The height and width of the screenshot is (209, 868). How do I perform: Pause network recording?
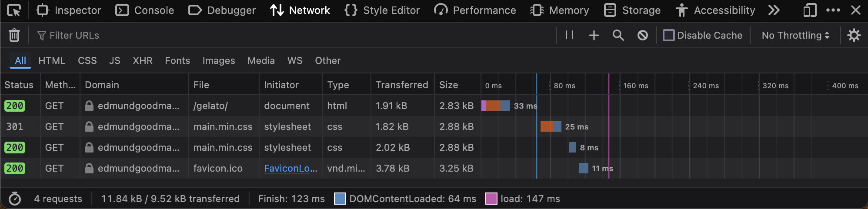tap(570, 35)
